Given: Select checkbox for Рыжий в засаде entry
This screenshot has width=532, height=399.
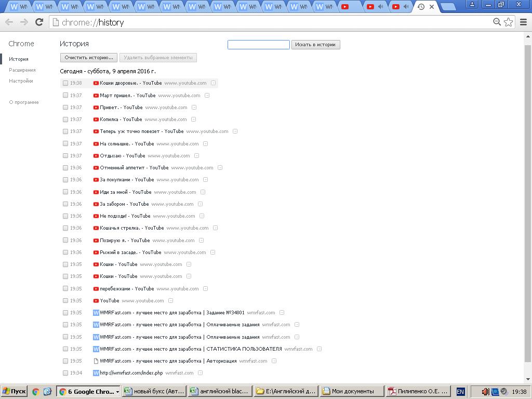Looking at the screenshot, I should [65, 252].
